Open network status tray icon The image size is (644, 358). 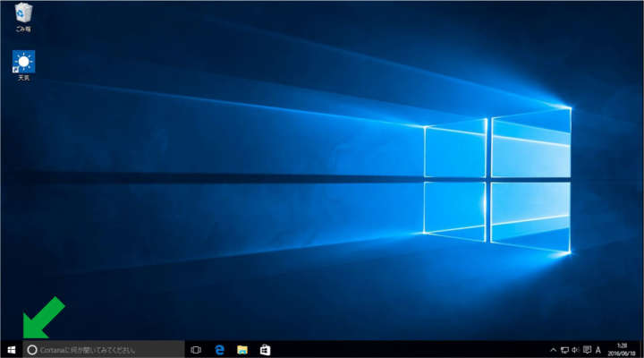point(564,350)
